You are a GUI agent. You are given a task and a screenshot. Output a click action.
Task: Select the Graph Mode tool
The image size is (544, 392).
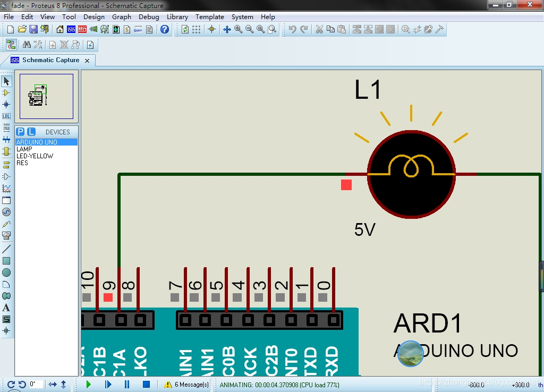(x=6, y=189)
